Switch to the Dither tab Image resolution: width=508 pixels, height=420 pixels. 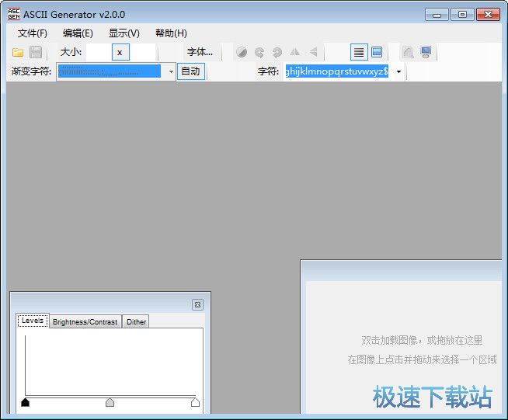pos(137,321)
